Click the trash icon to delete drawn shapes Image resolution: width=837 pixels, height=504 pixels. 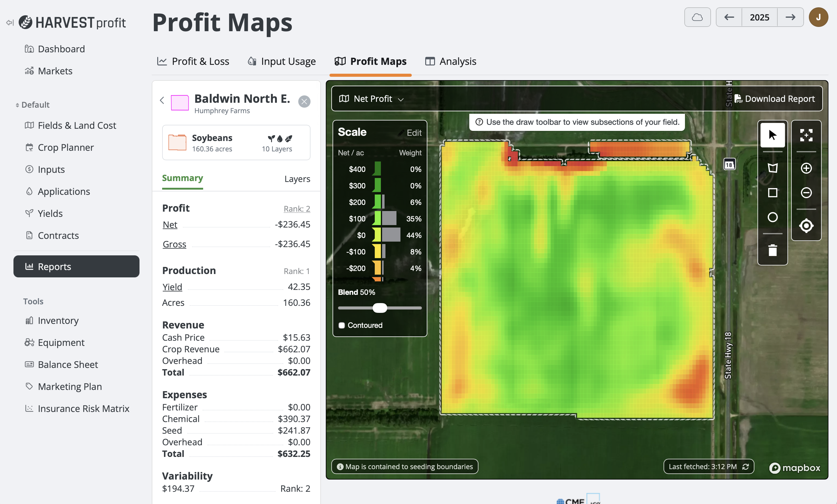point(773,250)
